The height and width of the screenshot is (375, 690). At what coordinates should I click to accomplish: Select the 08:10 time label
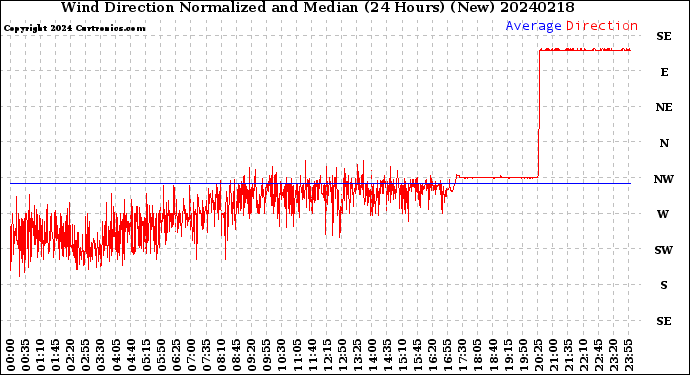click(221, 355)
